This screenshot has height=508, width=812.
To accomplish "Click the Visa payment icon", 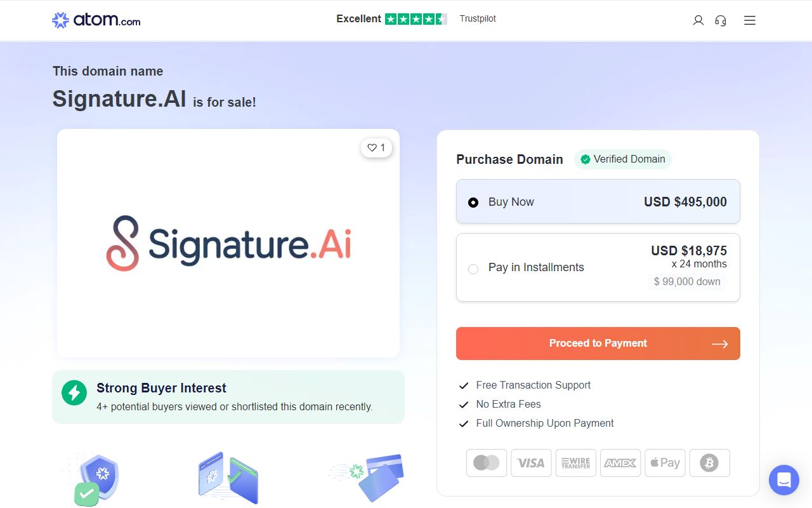I will pos(531,463).
